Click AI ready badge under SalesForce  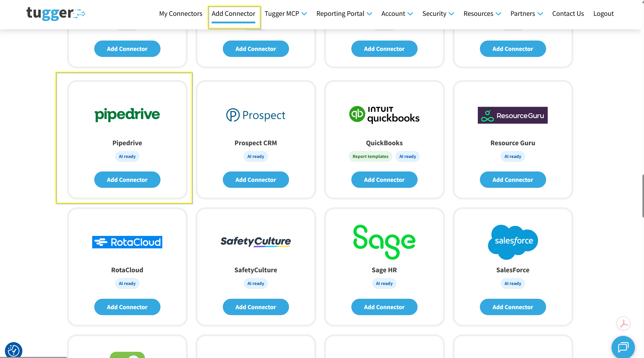pyautogui.click(x=513, y=283)
